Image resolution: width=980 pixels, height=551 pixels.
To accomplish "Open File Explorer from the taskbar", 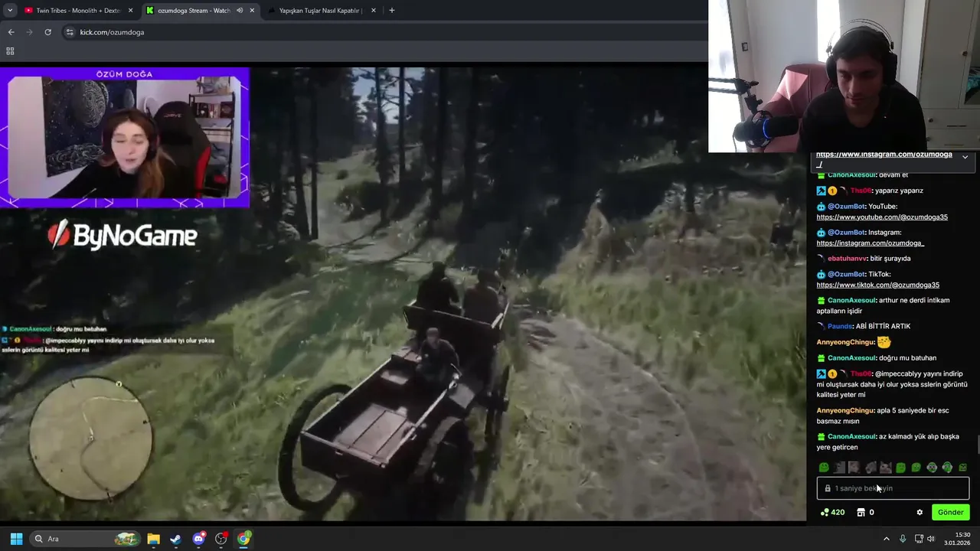I will click(x=153, y=539).
